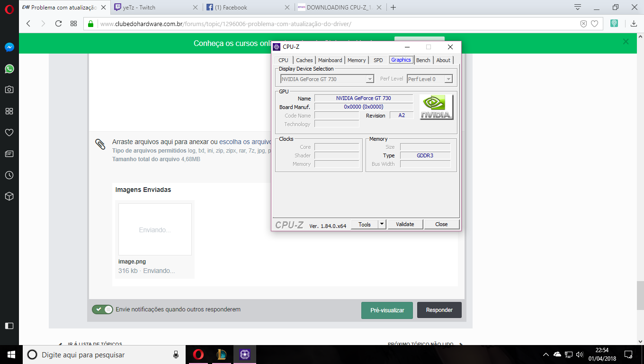Image resolution: width=644 pixels, height=364 pixels.
Task: Open extensions cube icon in sidebar
Action: pyautogui.click(x=9, y=196)
